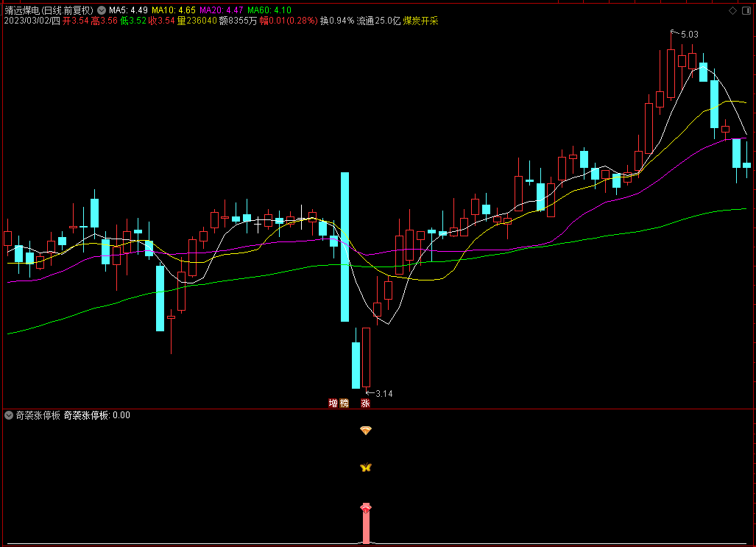Select the MA10: 4.65 indicator label
The height and width of the screenshot is (547, 756).
click(x=174, y=10)
